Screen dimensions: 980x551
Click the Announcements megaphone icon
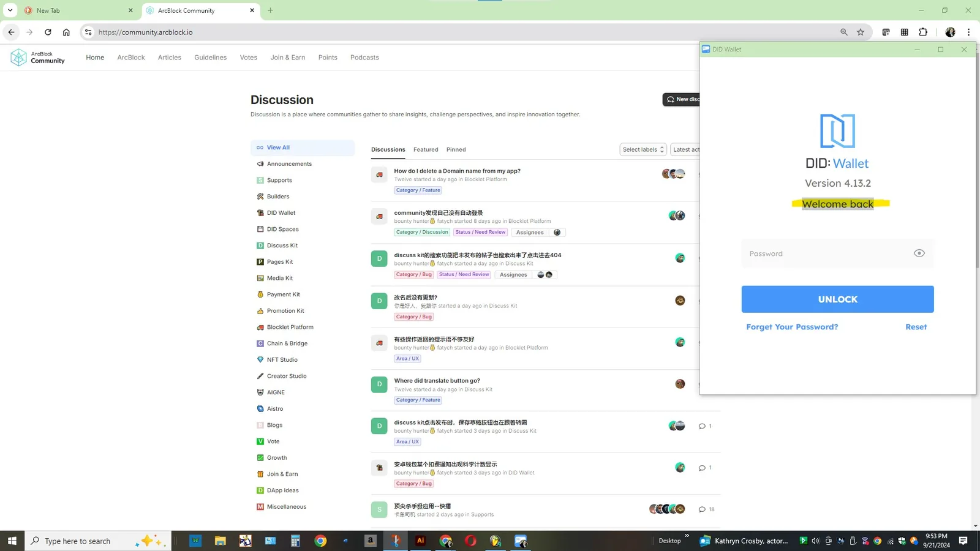click(x=260, y=164)
